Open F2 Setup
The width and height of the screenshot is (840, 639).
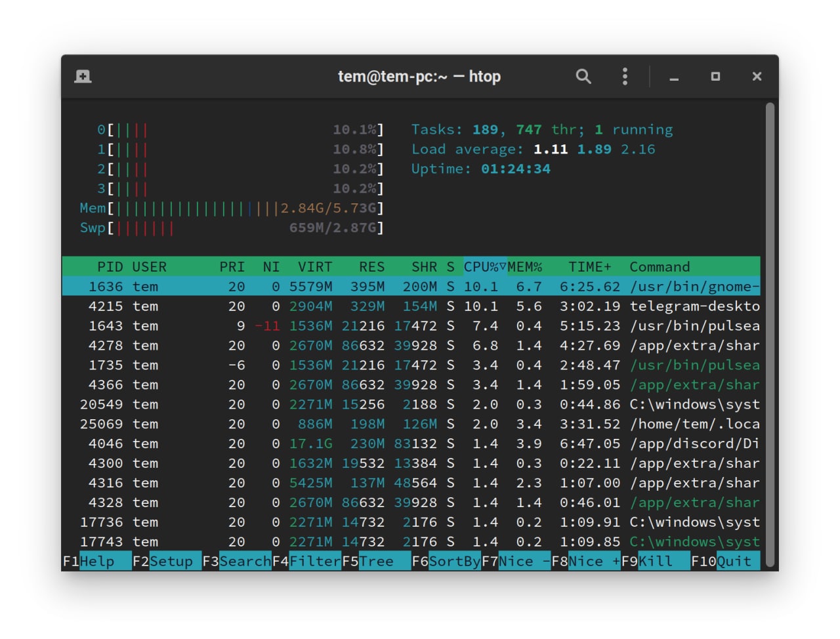[167, 562]
